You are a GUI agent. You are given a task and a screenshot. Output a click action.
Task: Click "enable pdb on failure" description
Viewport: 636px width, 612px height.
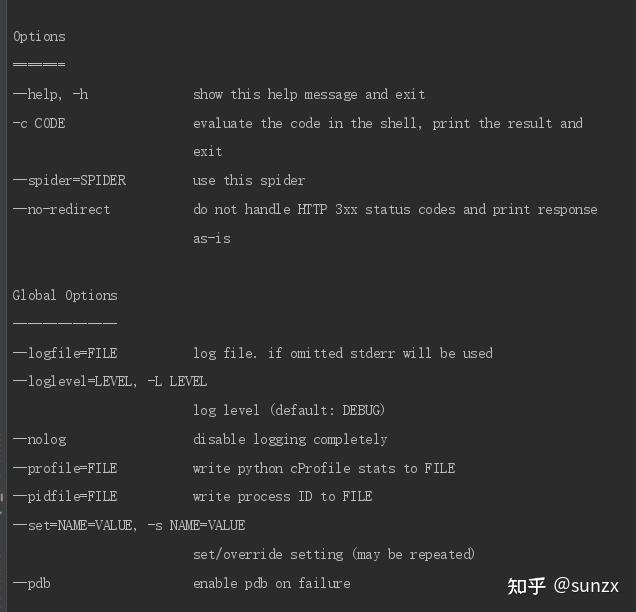pos(272,583)
